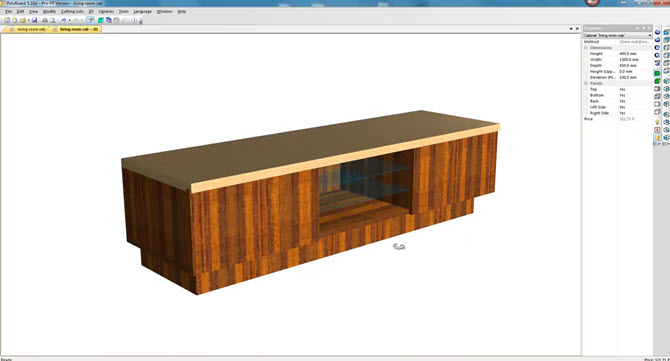This screenshot has width=670, height=361.
Task: Click the Print icon in toolbar
Action: coord(45,20)
